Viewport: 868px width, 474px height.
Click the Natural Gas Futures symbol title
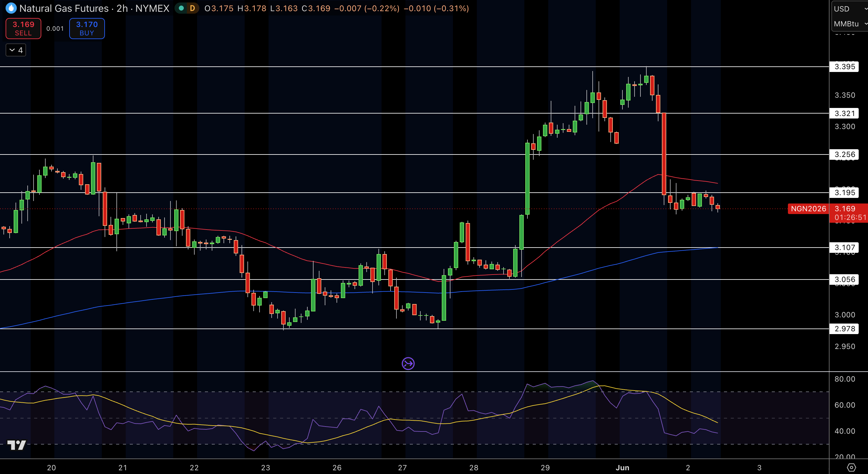tap(64, 8)
